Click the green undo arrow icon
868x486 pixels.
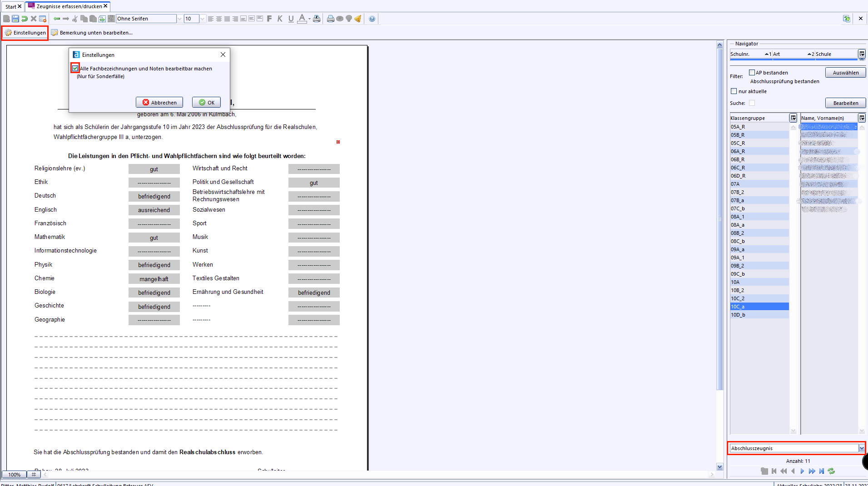[x=25, y=19]
